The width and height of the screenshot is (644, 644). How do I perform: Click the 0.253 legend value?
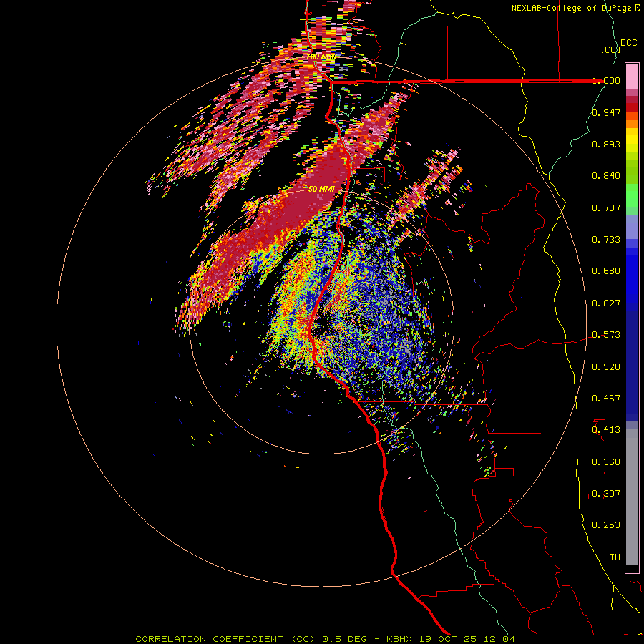tap(606, 525)
